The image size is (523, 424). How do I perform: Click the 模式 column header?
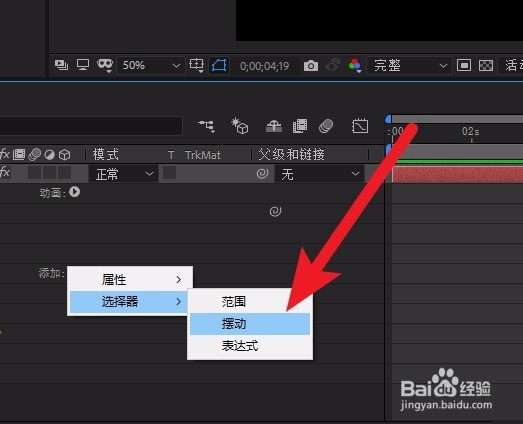coord(105,154)
